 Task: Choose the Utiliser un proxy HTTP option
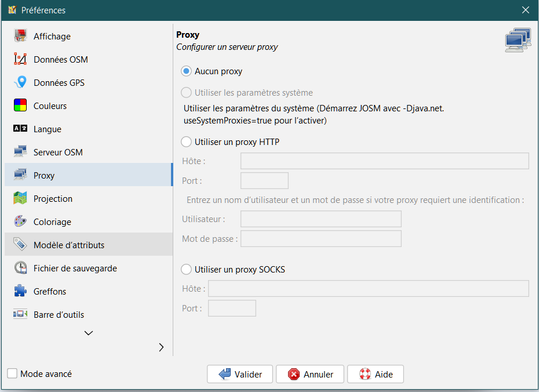(x=186, y=141)
